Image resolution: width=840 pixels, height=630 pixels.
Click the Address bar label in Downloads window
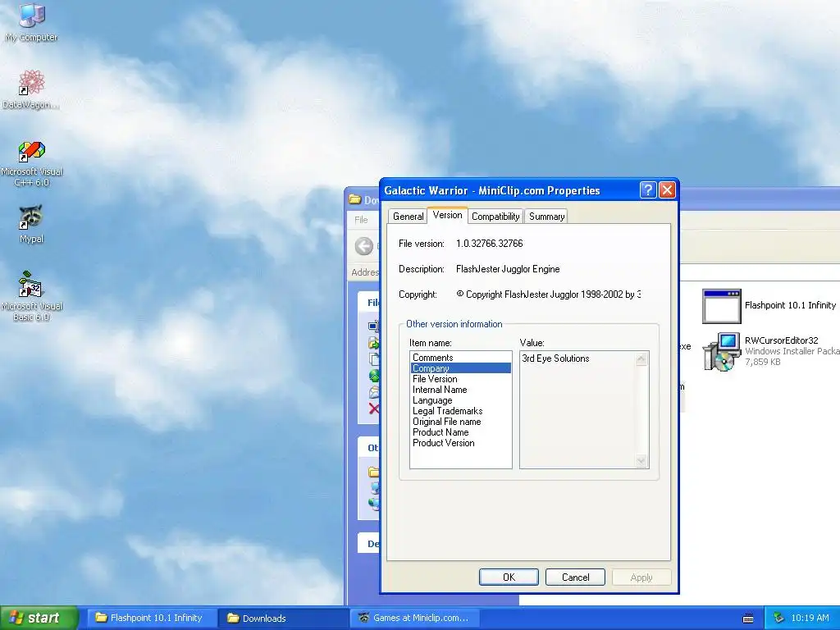click(x=365, y=272)
